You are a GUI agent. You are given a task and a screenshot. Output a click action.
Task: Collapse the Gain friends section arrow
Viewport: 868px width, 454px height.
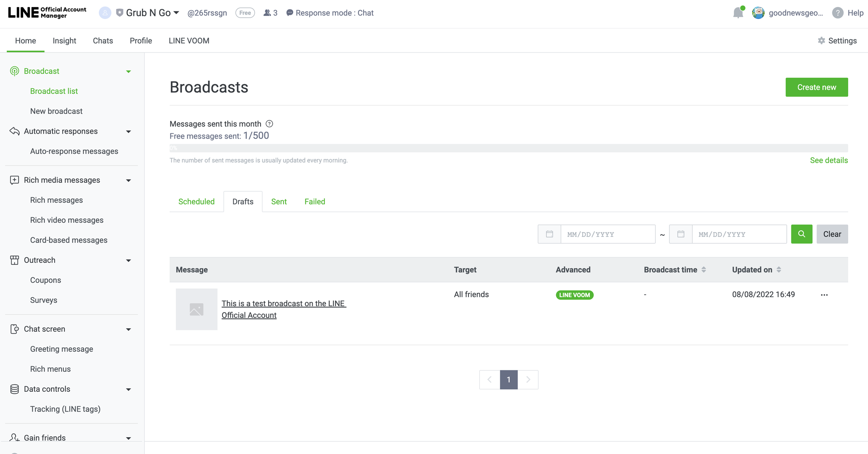point(128,438)
